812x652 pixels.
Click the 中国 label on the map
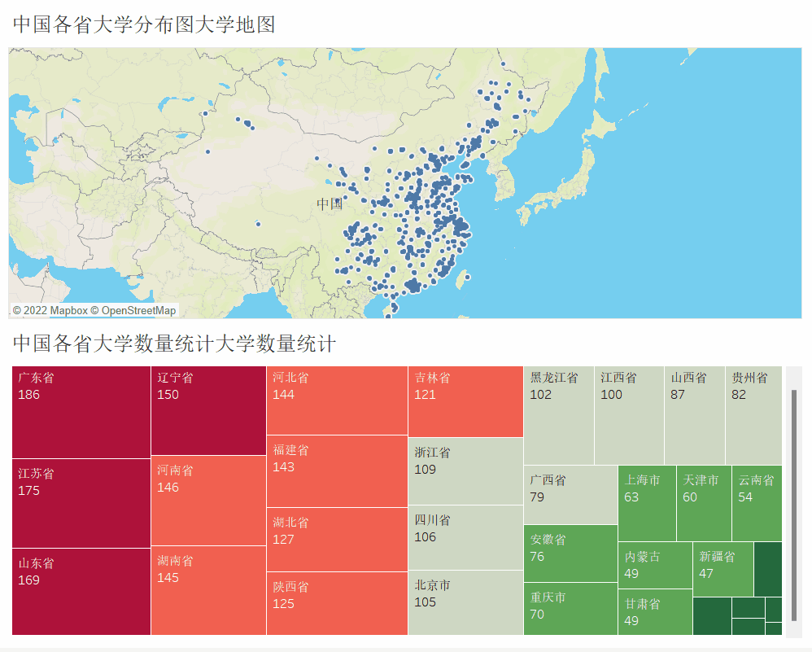[330, 203]
